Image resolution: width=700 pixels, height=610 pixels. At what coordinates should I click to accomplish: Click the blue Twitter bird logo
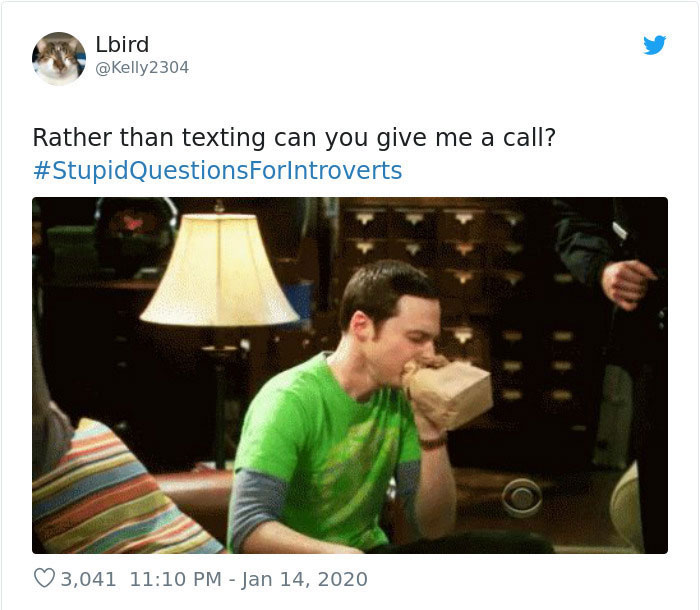[654, 45]
